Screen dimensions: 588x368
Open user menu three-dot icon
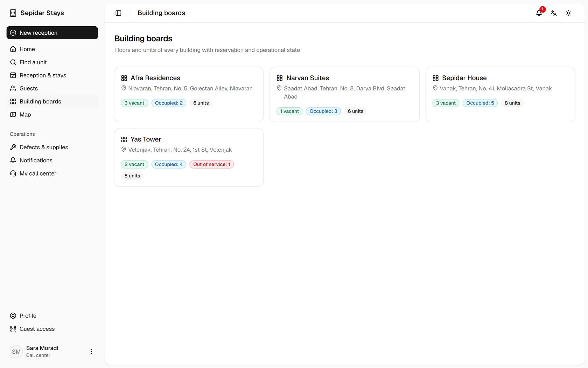tap(91, 352)
